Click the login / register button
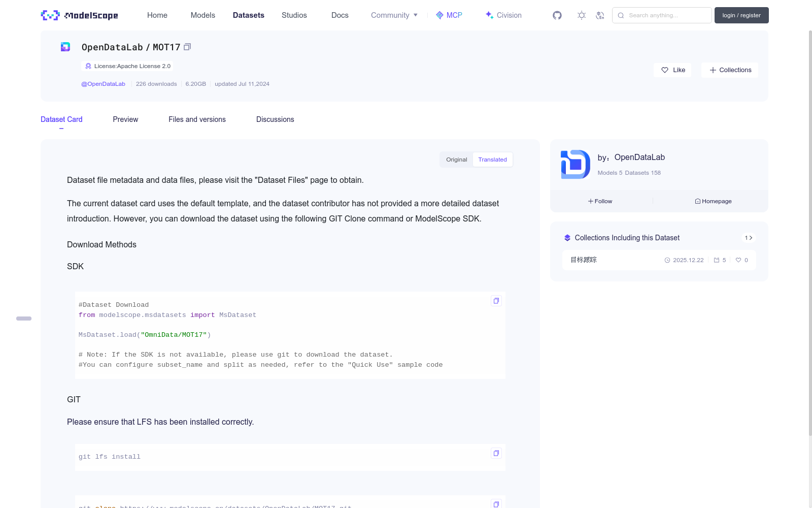 coord(741,15)
